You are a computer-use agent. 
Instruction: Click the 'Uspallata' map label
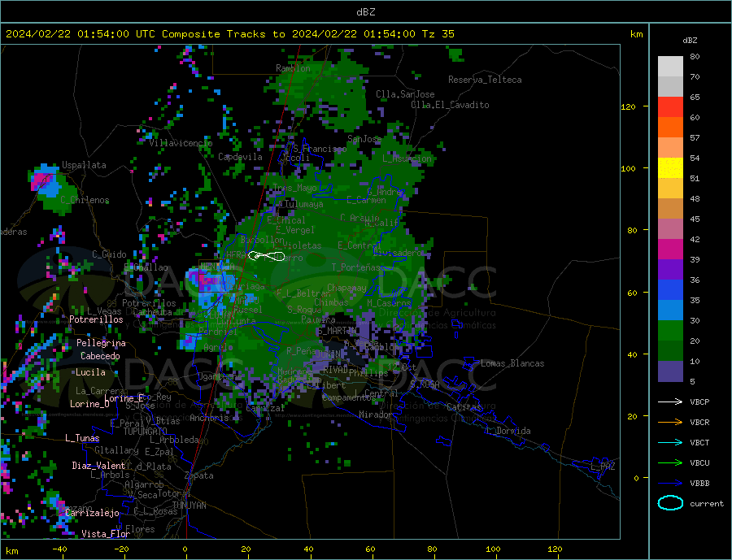(x=84, y=165)
